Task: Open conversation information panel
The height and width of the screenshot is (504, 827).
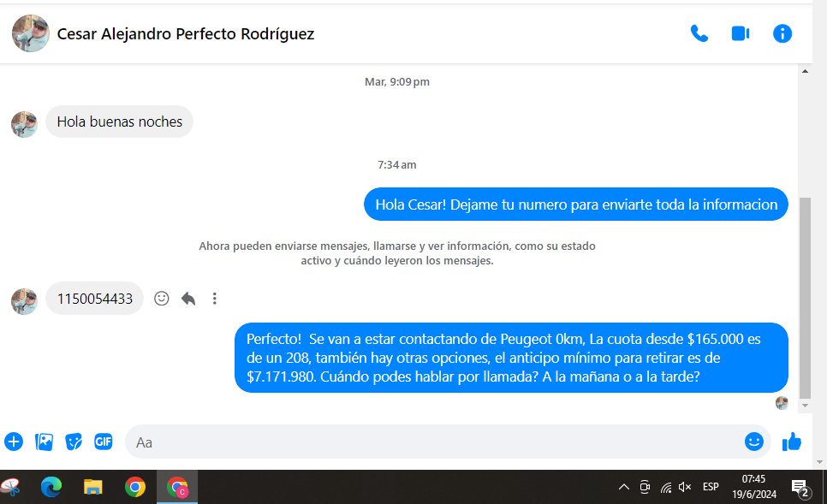Action: point(782,33)
